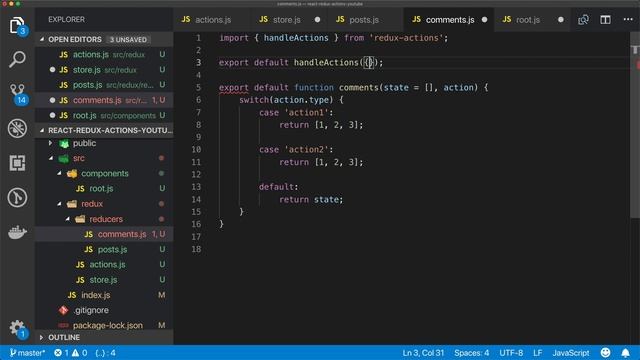This screenshot has width=640, height=360.
Task: Open root.js under components folder
Action: tap(104, 189)
